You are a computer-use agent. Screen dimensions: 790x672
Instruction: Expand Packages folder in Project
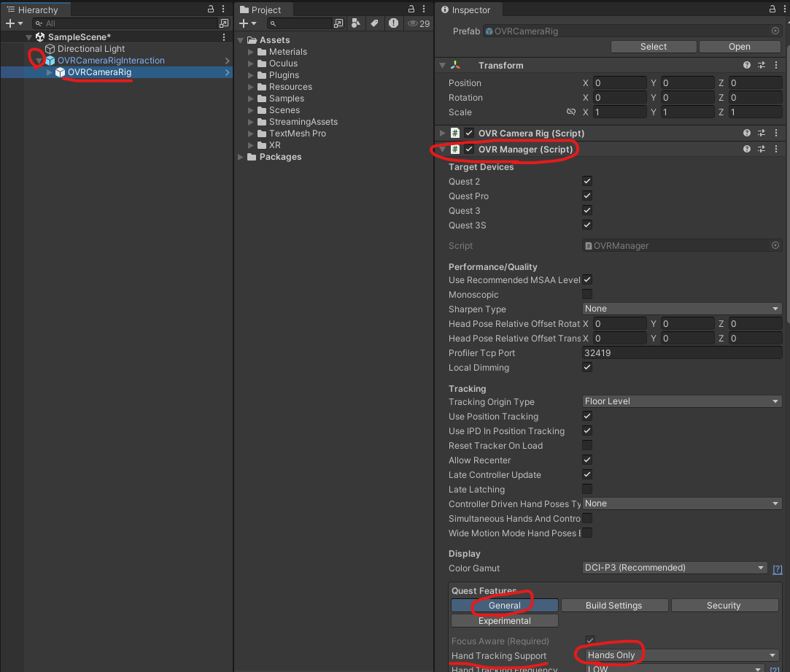(x=241, y=158)
